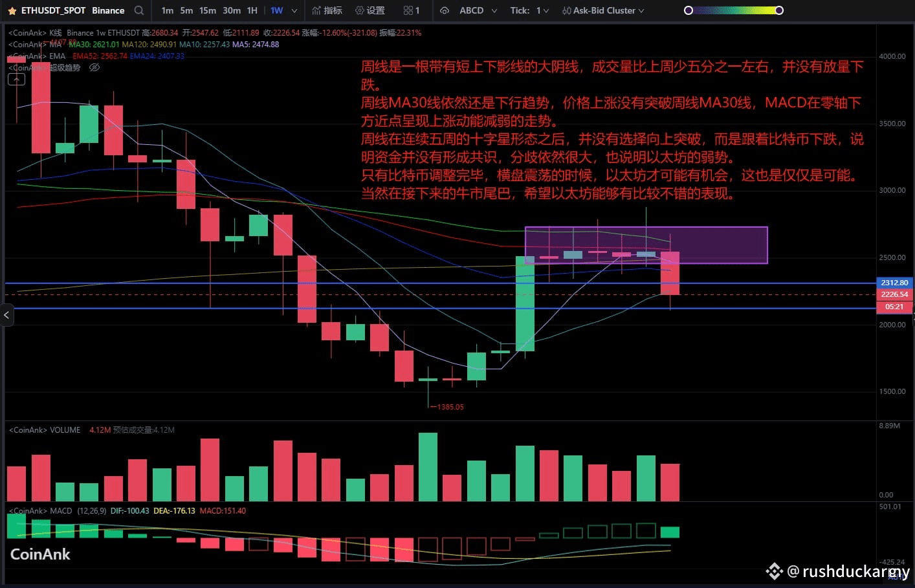This screenshot has height=588, width=915.
Task: Click the Ask-Bid Cluster candle icon
Action: coord(567,10)
